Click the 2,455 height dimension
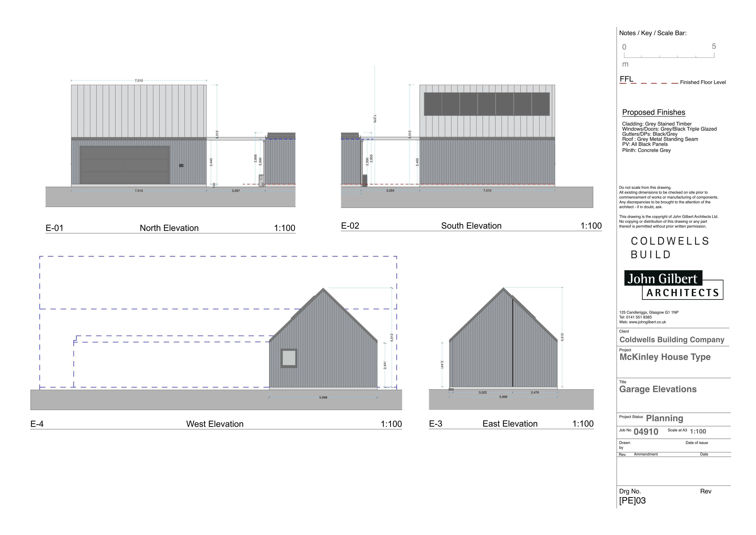 click(x=417, y=162)
